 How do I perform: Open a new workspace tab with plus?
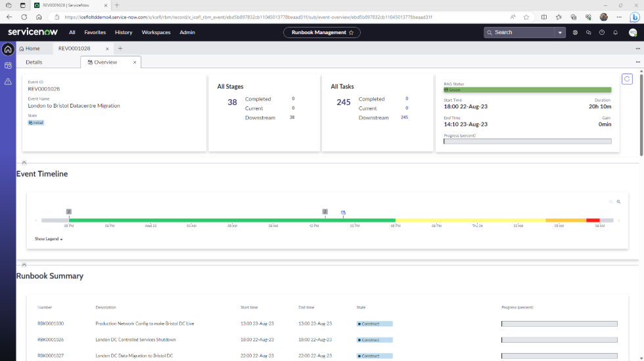coord(120,49)
